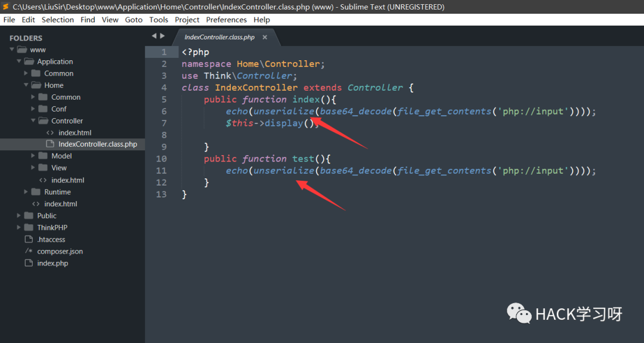Image resolution: width=644 pixels, height=343 pixels.
Task: Click '$this' on line 7
Action: [240, 123]
